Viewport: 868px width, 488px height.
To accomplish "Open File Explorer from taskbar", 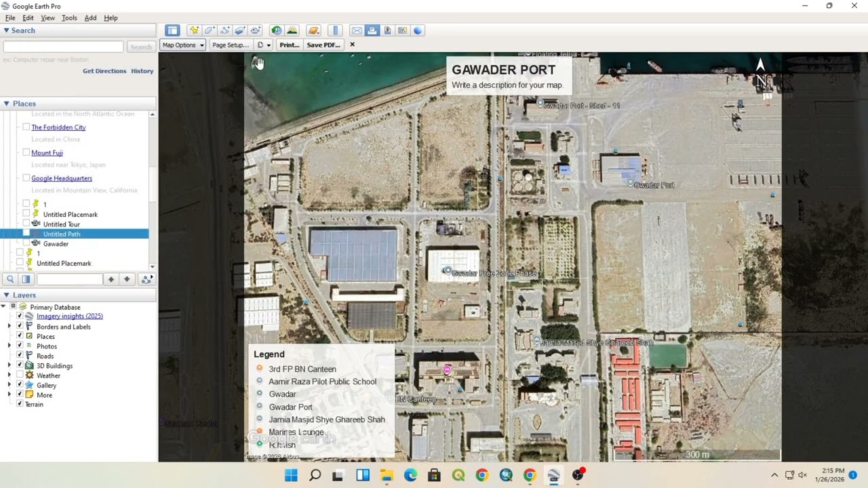I will (387, 475).
